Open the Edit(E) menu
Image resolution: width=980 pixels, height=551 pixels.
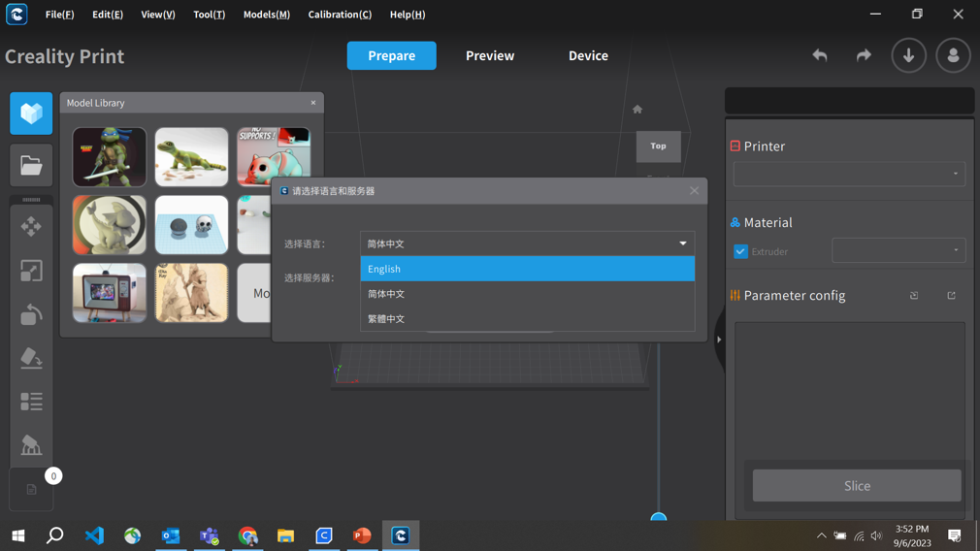(108, 14)
